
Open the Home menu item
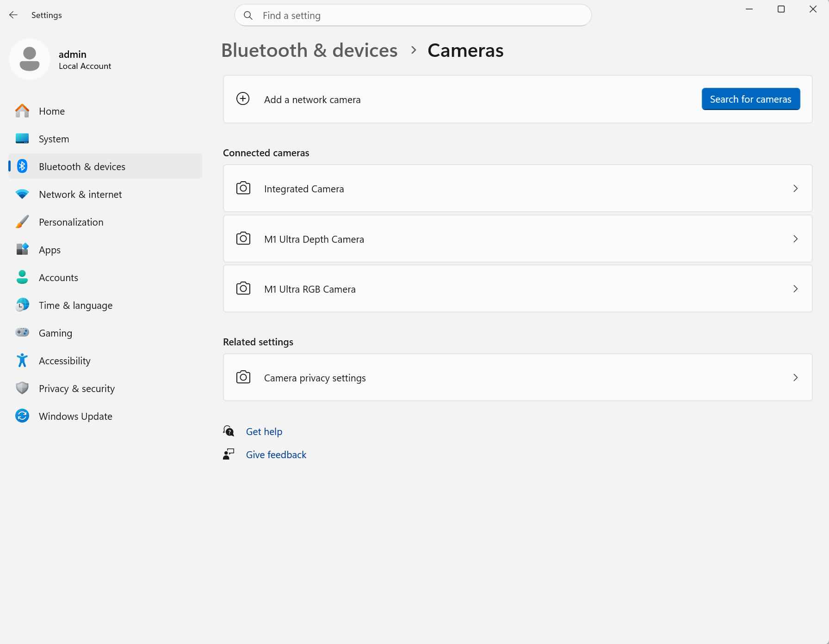pyautogui.click(x=105, y=111)
